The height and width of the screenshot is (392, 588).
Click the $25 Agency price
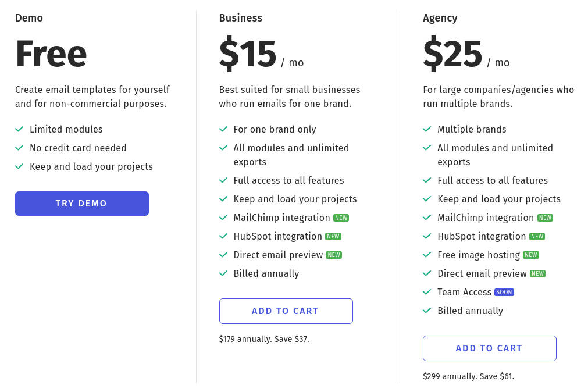point(452,54)
